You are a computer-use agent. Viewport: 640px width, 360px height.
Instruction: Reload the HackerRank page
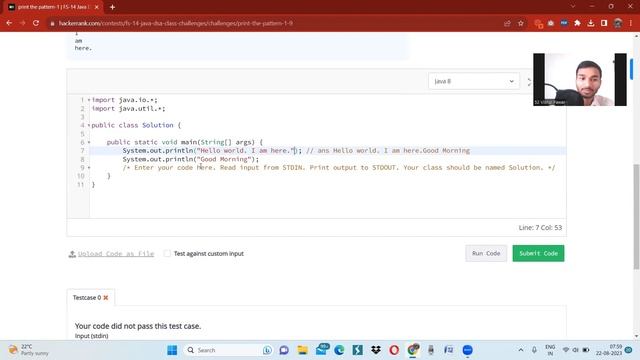(x=36, y=23)
